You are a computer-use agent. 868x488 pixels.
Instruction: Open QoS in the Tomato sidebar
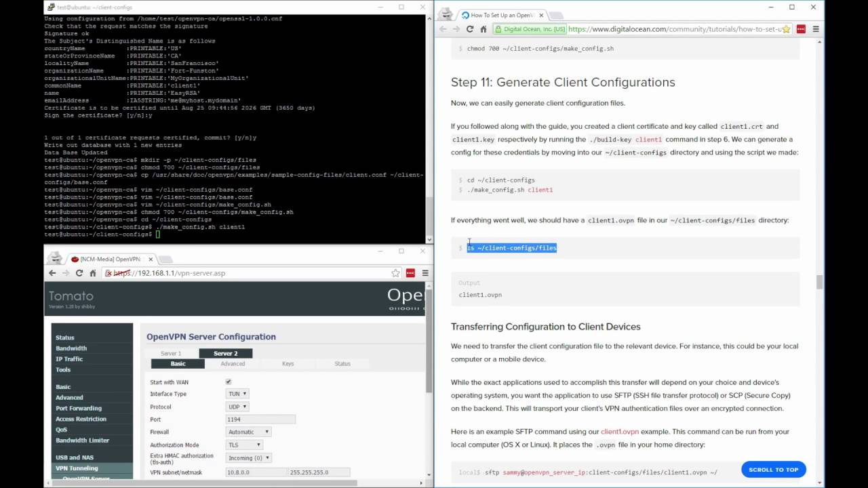(x=61, y=430)
